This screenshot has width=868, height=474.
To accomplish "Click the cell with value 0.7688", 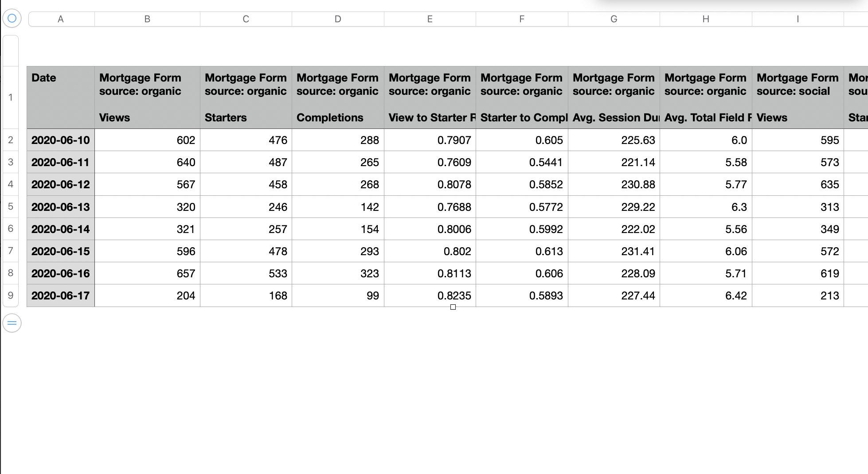I will tap(430, 207).
